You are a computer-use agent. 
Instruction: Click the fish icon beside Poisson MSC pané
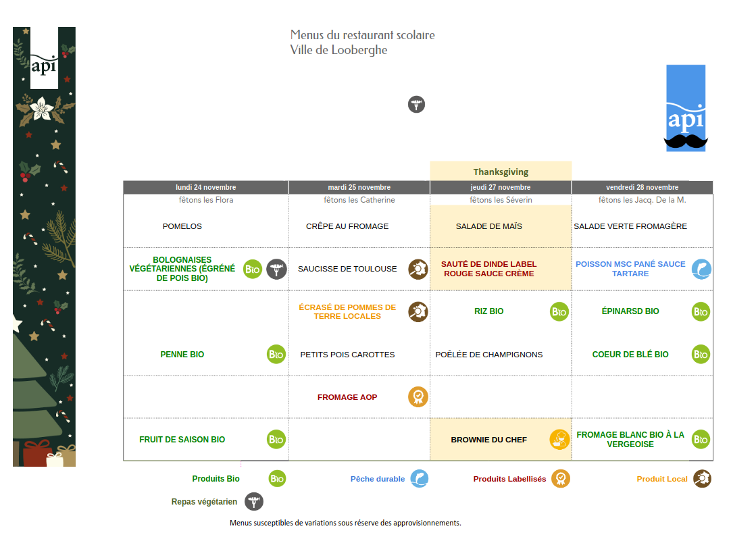pyautogui.click(x=701, y=269)
